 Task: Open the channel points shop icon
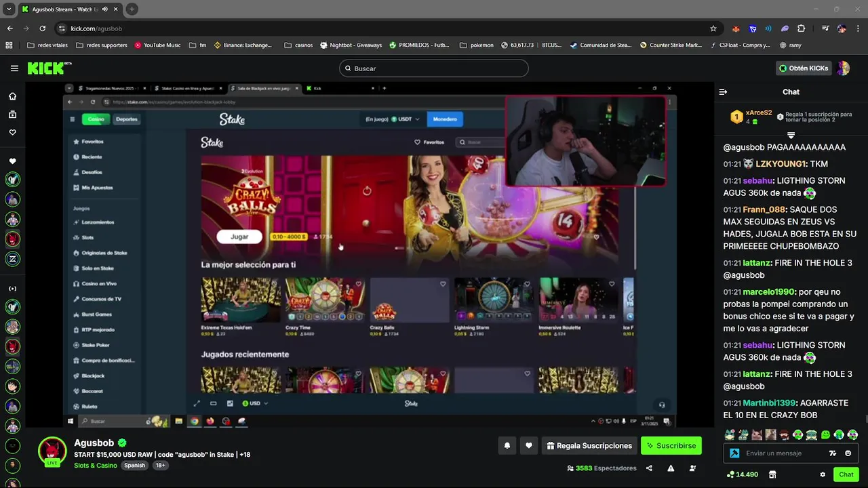coord(772,474)
